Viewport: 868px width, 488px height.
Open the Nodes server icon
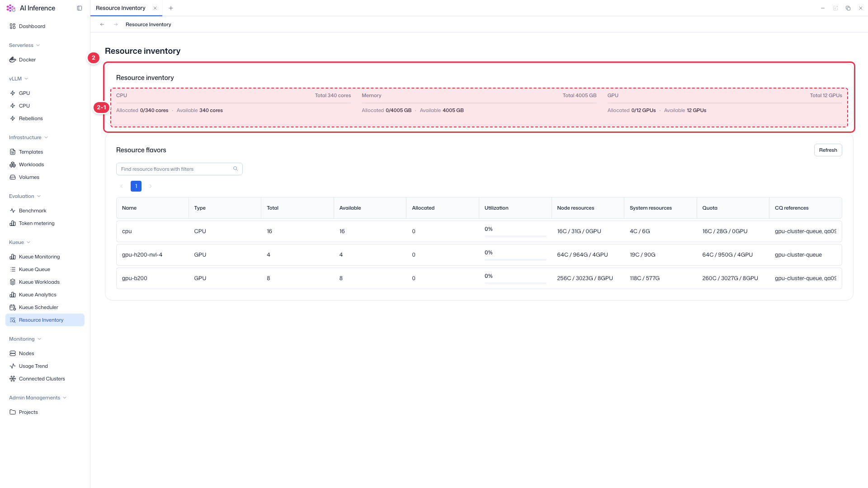[13, 353]
